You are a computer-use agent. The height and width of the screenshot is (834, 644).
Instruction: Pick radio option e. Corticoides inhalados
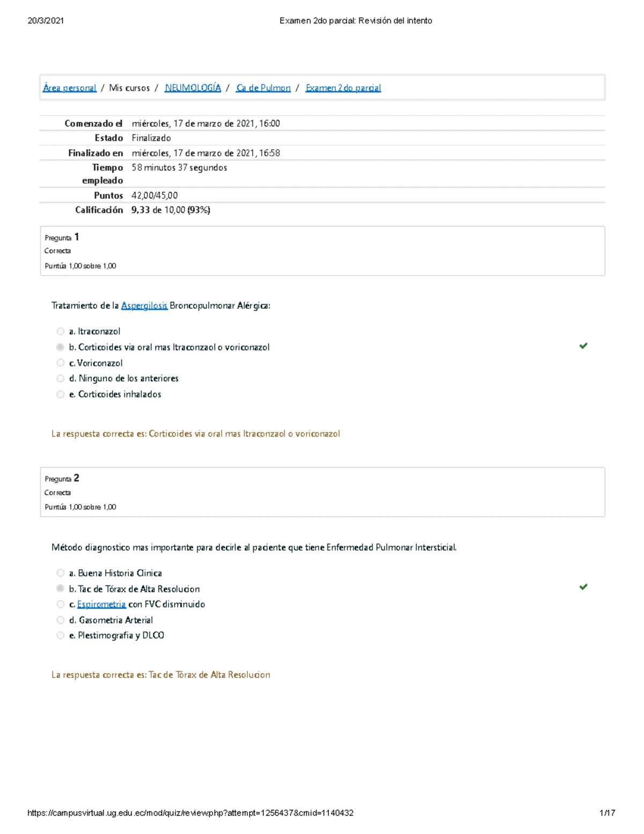click(x=61, y=394)
